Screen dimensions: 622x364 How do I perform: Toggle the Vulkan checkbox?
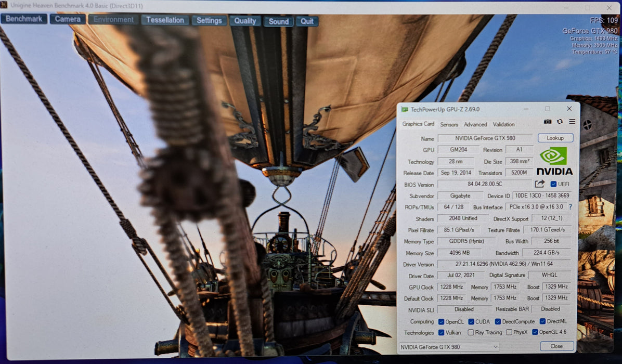coord(441,332)
